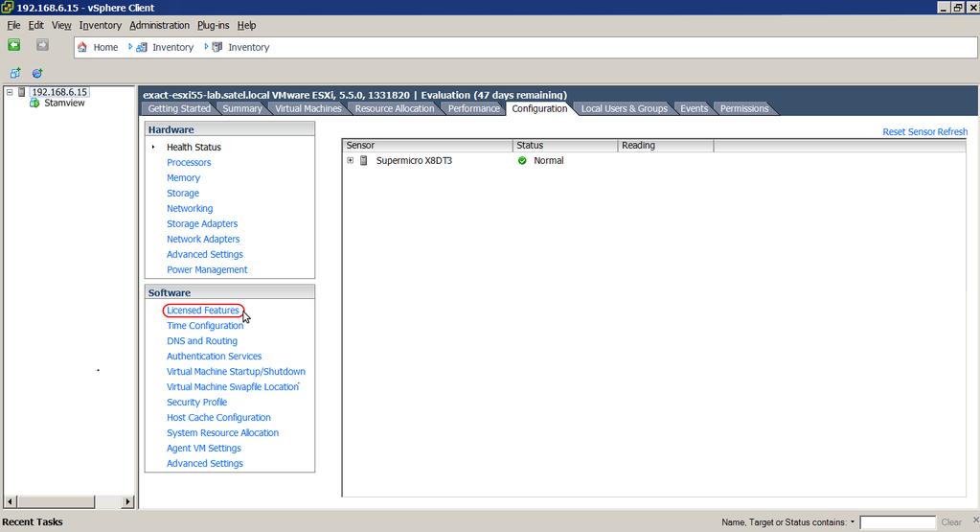Click the new virtual machine toolbar icon

pyautogui.click(x=15, y=73)
